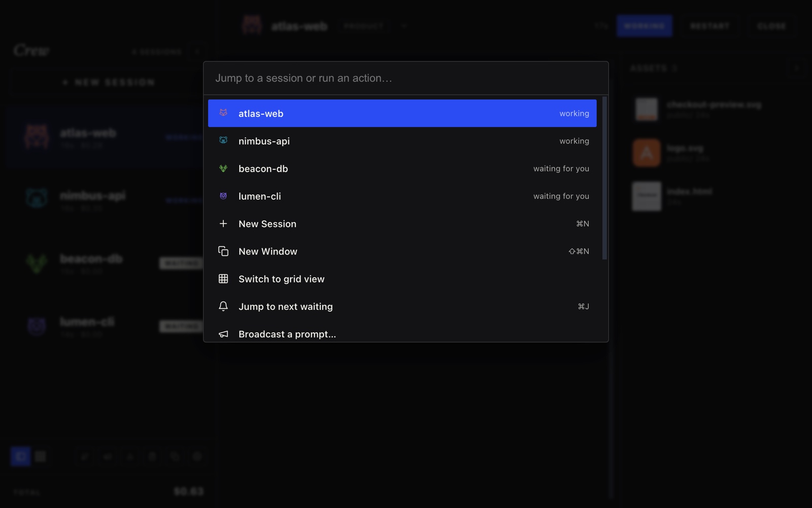Click the lumen-cli owl avatar in palette
812x508 pixels.
pyautogui.click(x=223, y=196)
